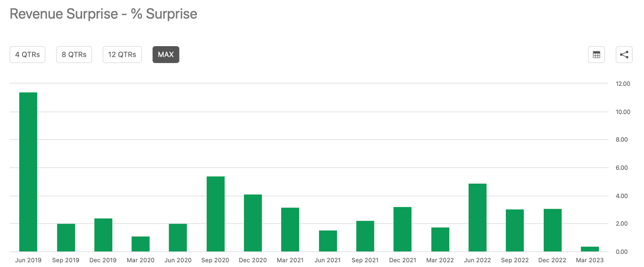Select the Mar 2021 bar
The width and height of the screenshot is (644, 267).
click(x=290, y=230)
